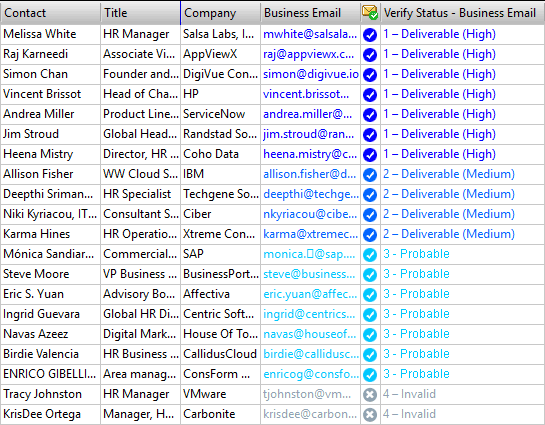Click the email verification envelope column header icon
Image resolution: width=545 pixels, height=425 pixels.
pos(370,13)
